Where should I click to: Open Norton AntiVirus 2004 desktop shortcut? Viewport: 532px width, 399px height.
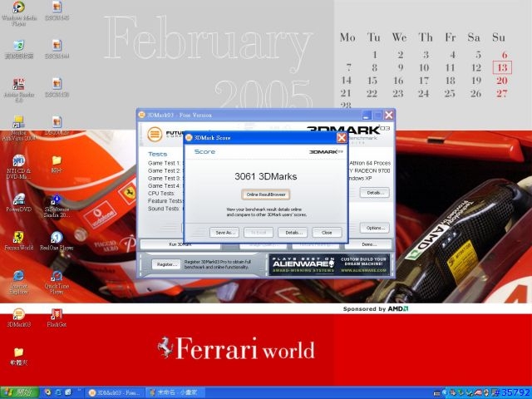[18, 128]
